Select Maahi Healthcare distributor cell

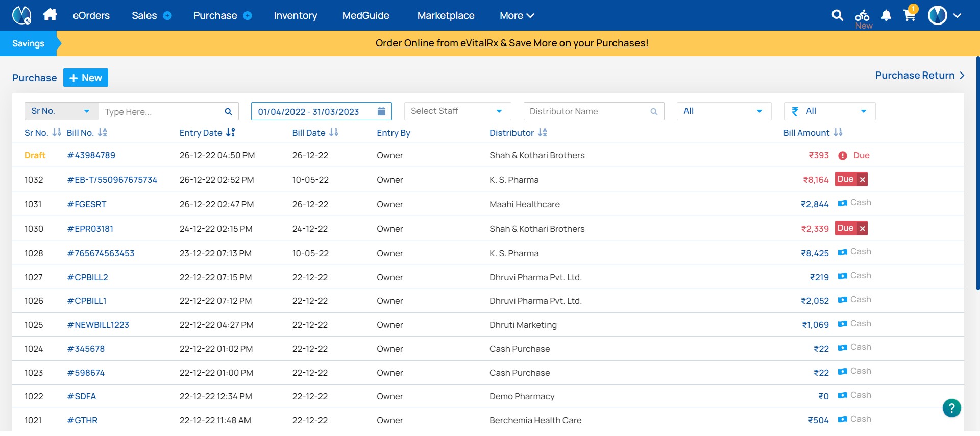tap(525, 204)
